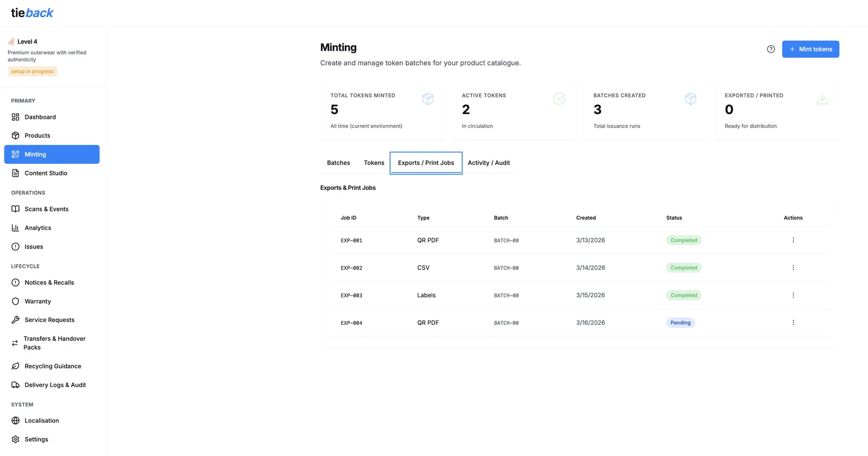Switch to the Activity / Audit tab
Image resolution: width=868 pixels, height=456 pixels.
(x=488, y=163)
